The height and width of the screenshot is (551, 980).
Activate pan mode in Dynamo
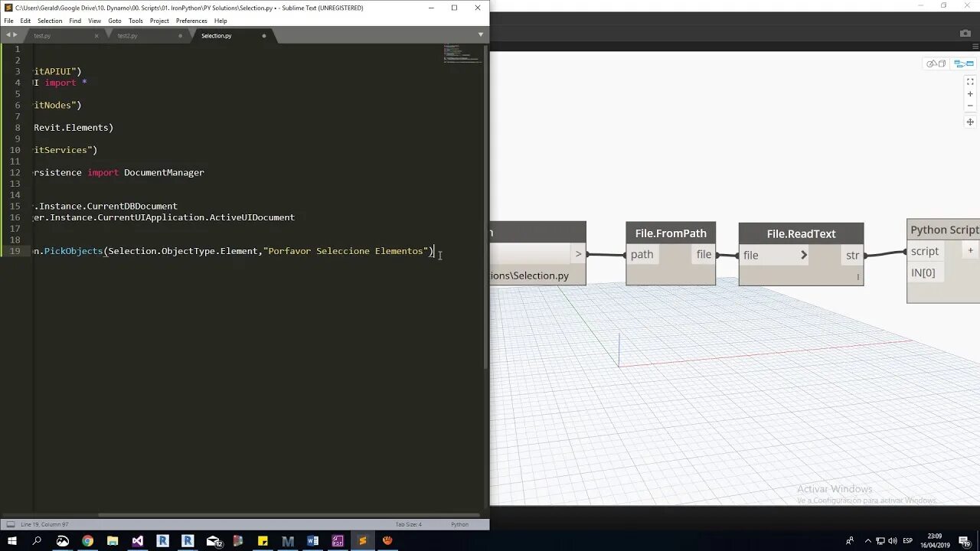click(x=970, y=122)
